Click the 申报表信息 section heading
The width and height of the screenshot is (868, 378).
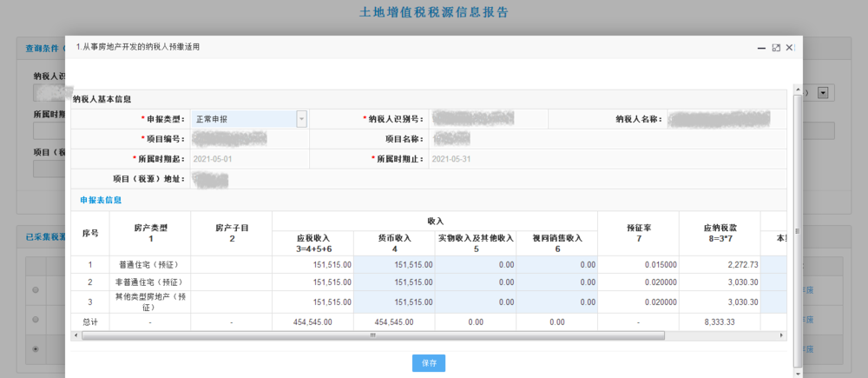tap(101, 200)
